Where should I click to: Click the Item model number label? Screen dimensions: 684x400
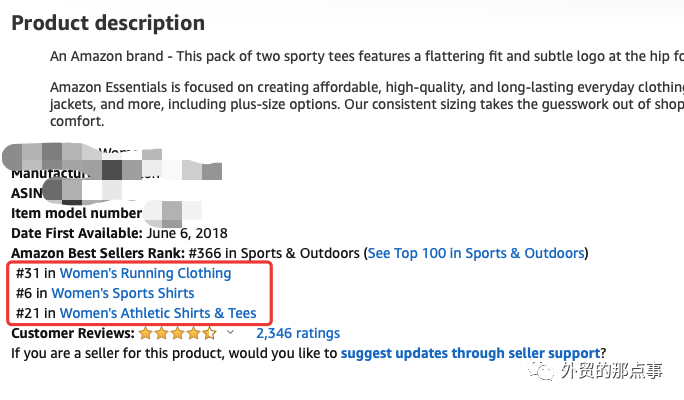pyautogui.click(x=77, y=213)
